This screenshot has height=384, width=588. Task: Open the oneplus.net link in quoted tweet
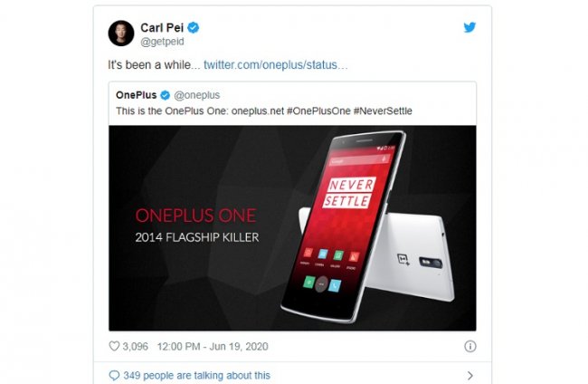point(258,111)
